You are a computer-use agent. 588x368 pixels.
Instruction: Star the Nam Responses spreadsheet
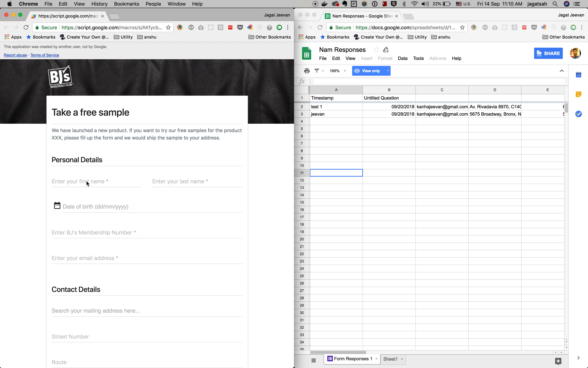(376, 50)
